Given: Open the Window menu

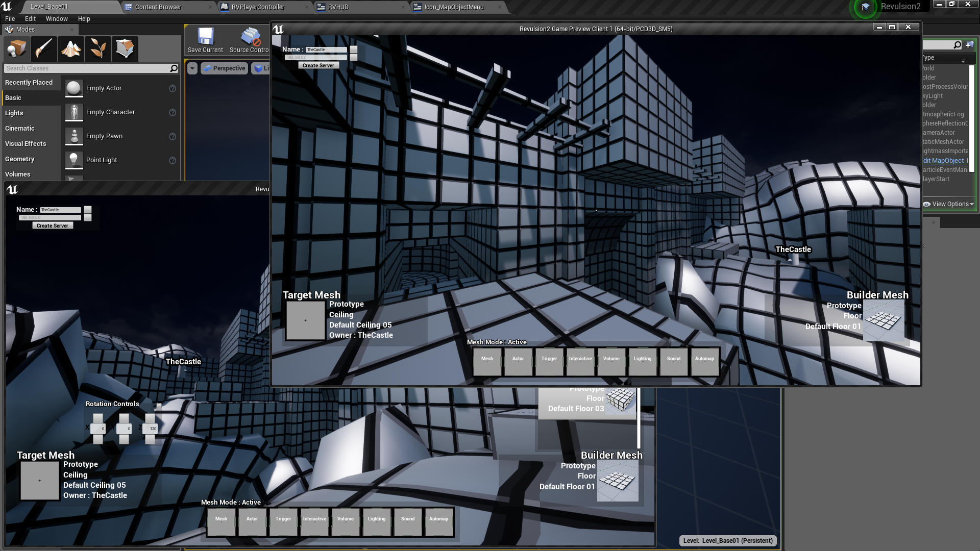Looking at the screenshot, I should (56, 19).
